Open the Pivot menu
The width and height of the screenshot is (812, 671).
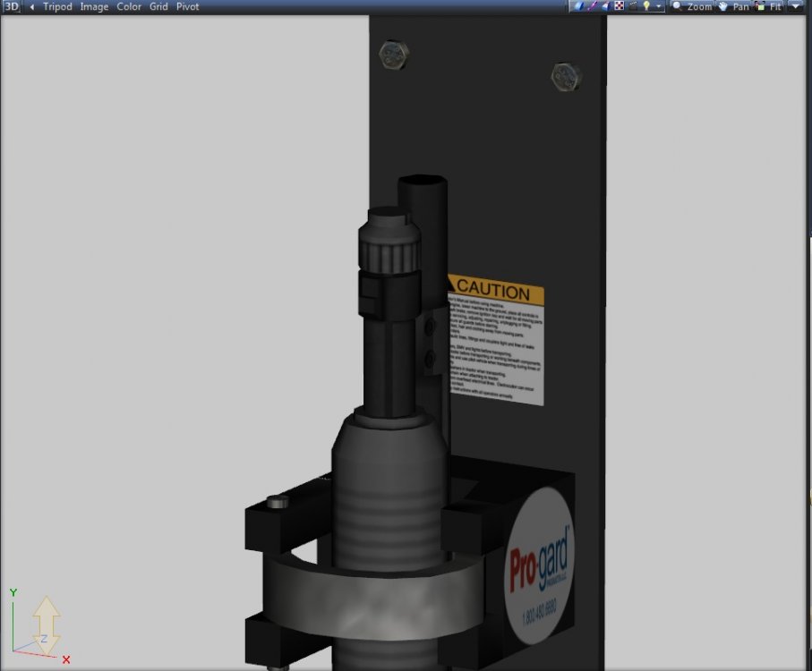[x=187, y=7]
